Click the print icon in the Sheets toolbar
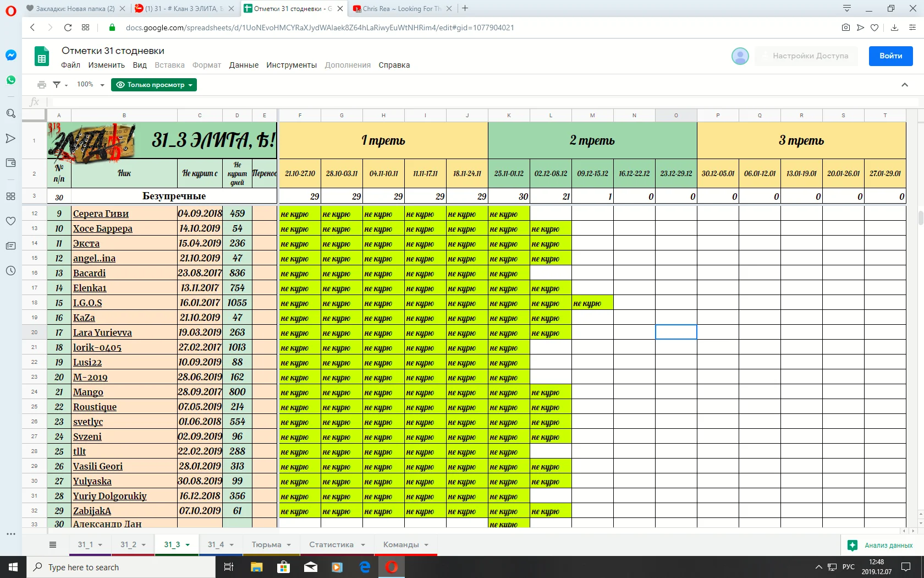 coord(42,85)
